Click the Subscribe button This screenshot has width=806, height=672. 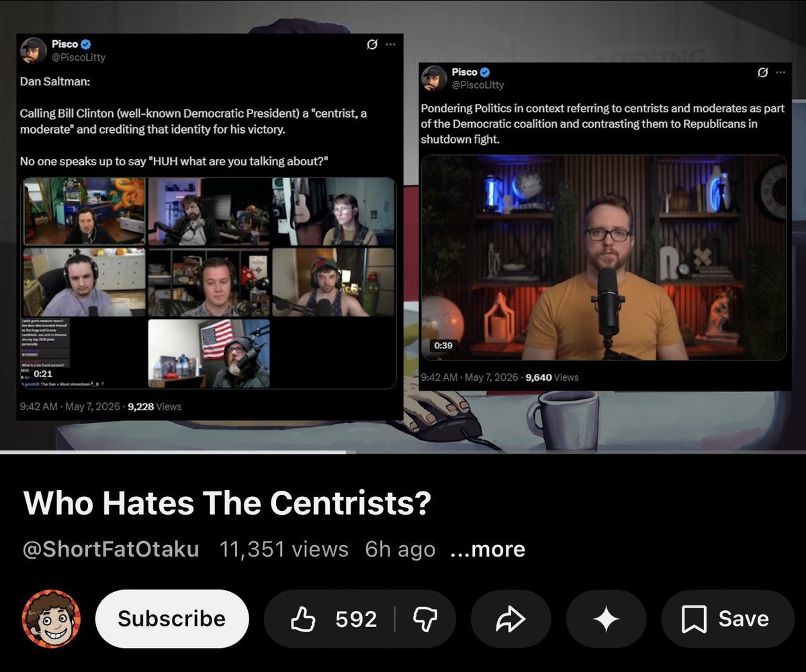tap(172, 618)
